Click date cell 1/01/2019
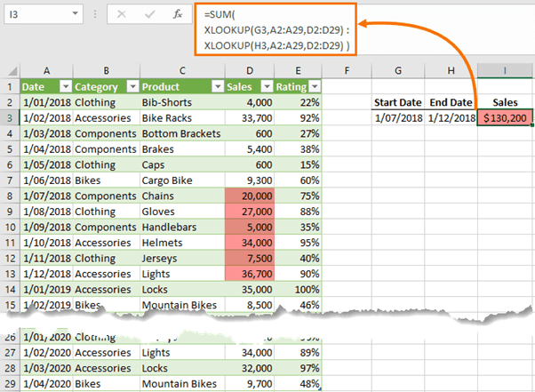 pyautogui.click(x=46, y=289)
